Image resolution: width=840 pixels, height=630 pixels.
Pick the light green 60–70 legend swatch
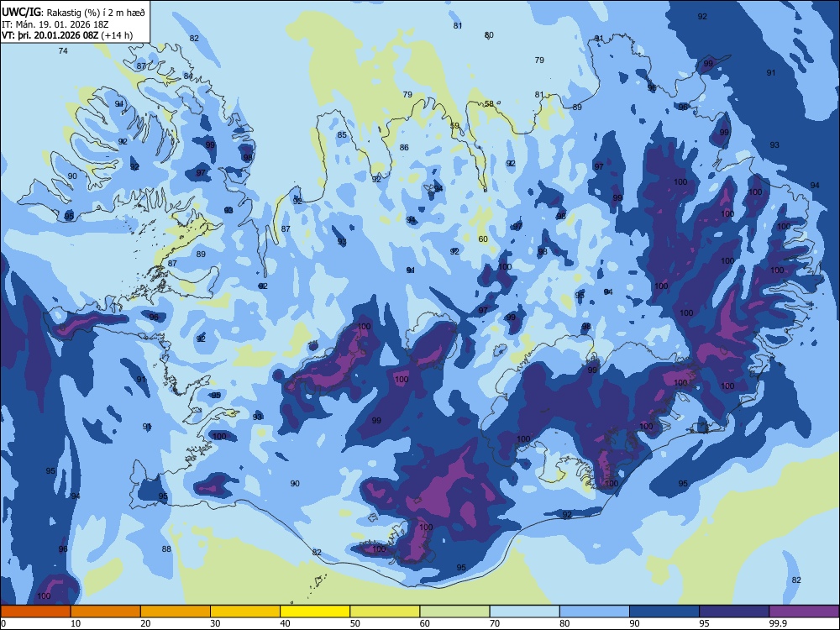pos(454,612)
